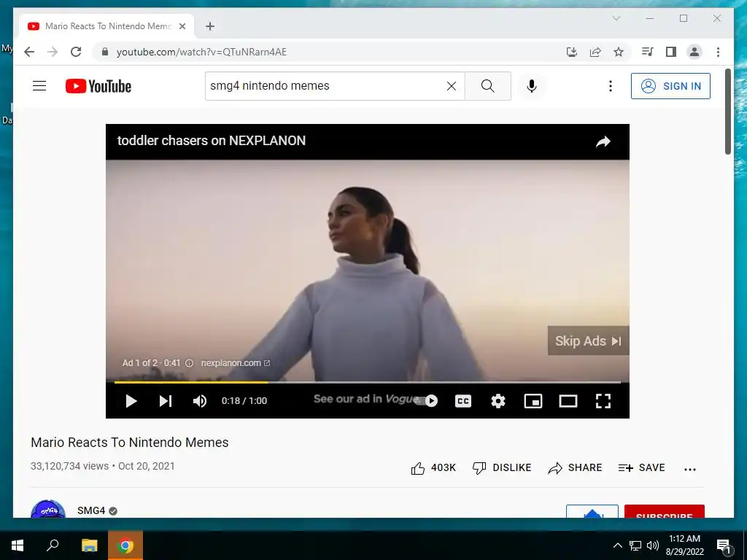Open tab search chevron
747x560 pixels.
point(616,18)
